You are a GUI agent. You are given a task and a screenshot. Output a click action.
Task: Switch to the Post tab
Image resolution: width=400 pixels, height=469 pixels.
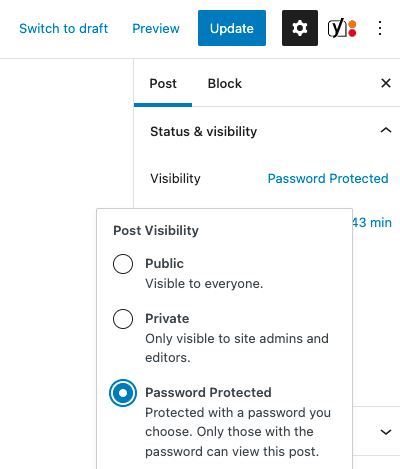coord(163,83)
